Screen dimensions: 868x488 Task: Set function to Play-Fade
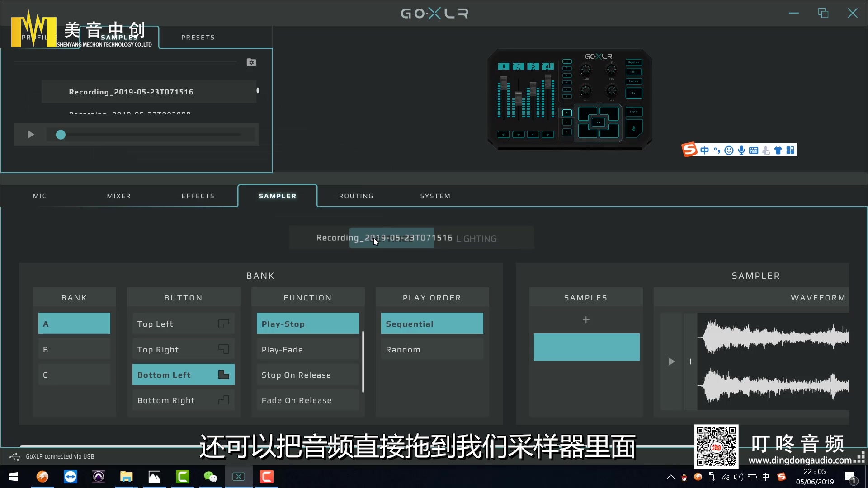(308, 349)
